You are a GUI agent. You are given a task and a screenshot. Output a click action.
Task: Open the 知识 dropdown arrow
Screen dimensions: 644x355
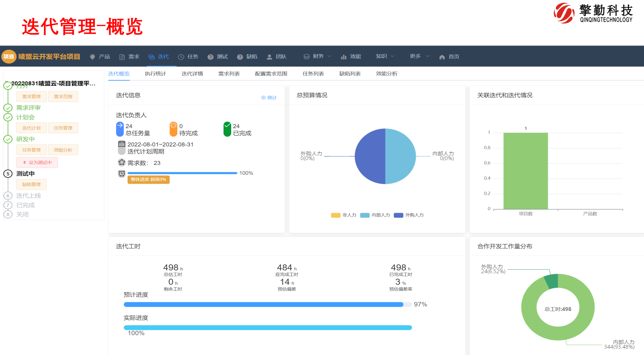point(392,56)
